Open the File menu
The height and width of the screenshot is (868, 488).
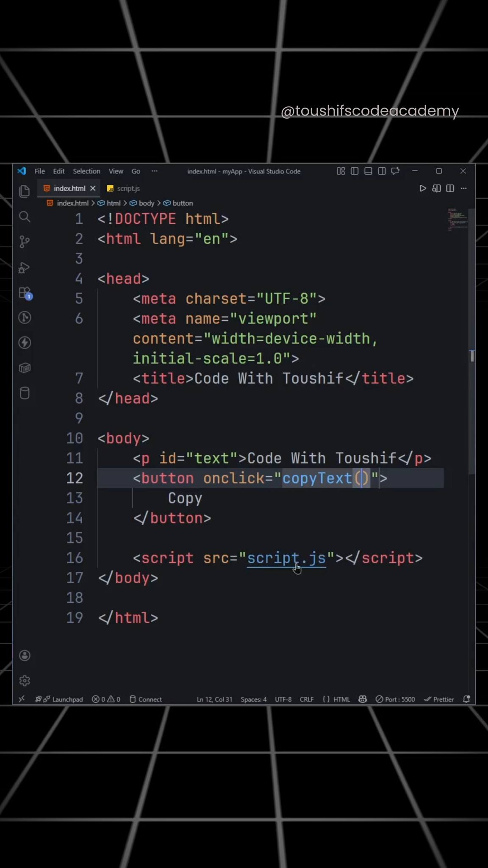pos(40,171)
